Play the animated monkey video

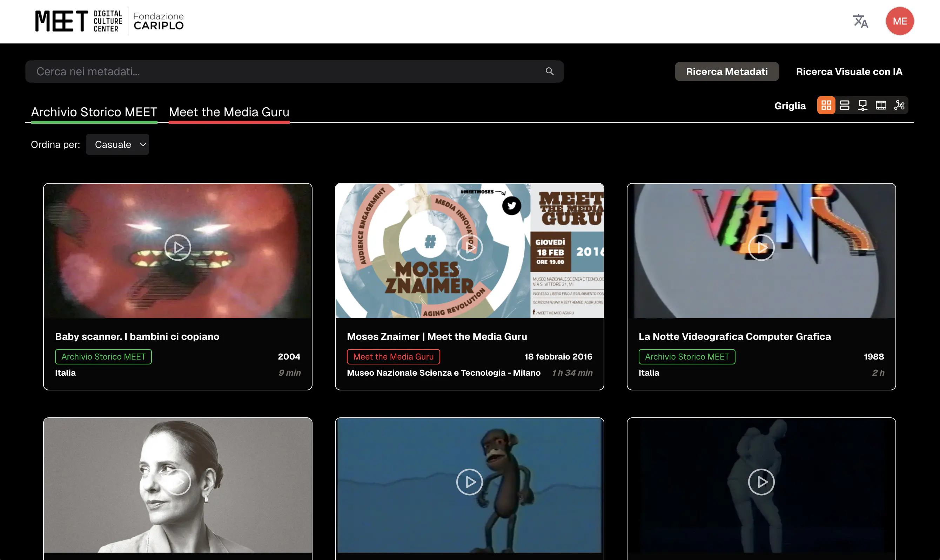coord(469,482)
